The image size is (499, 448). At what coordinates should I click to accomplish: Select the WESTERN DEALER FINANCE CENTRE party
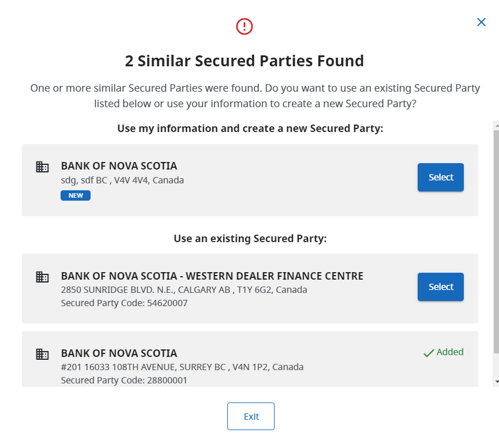click(x=440, y=287)
